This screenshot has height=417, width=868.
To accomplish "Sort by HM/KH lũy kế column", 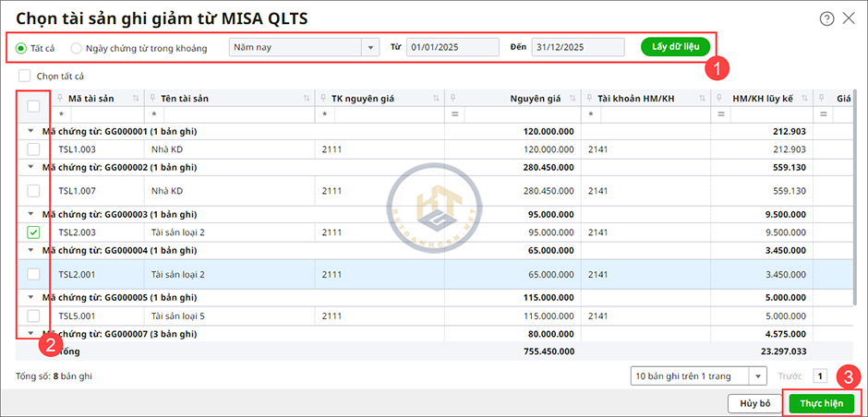I will pyautogui.click(x=807, y=98).
